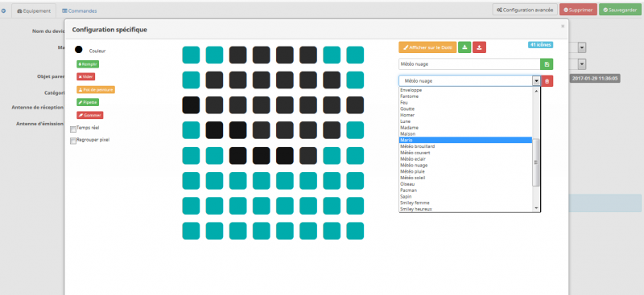The image size is (644, 295).
Task: Click top-right teal pixel of the grid
Action: (x=355, y=55)
